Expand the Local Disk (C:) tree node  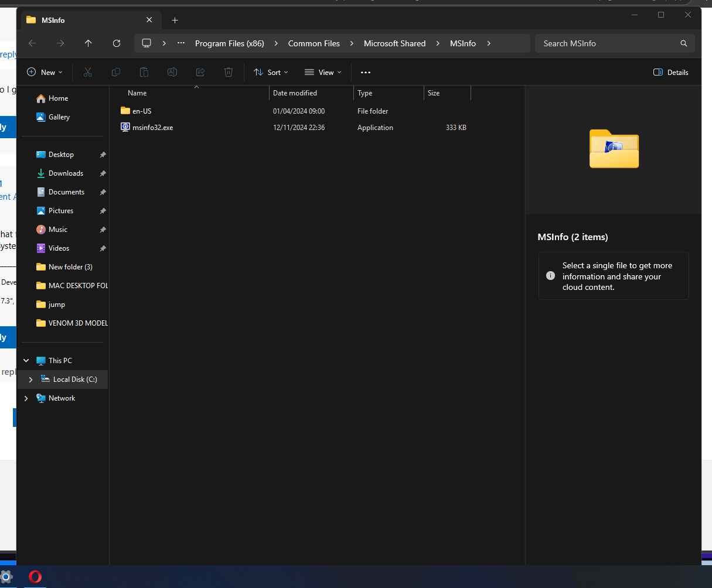tap(30, 380)
